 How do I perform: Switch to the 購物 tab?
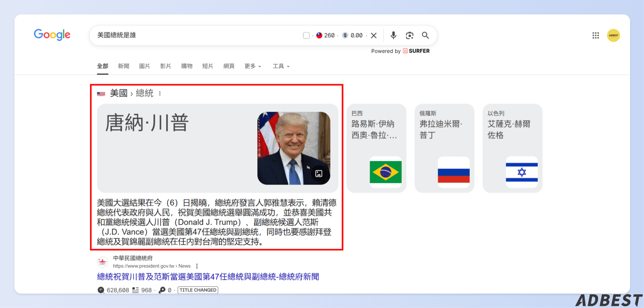187,66
